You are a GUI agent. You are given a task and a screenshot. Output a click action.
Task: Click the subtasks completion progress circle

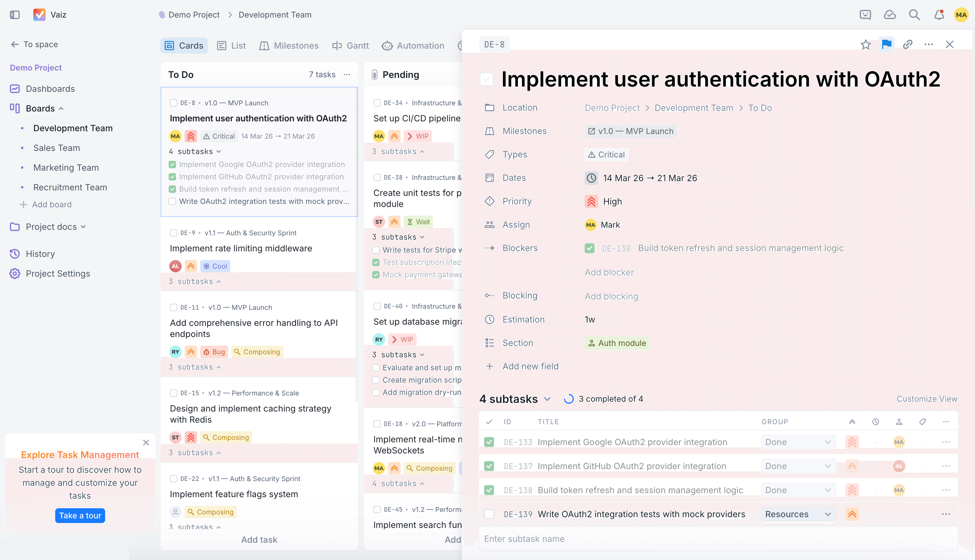(569, 399)
